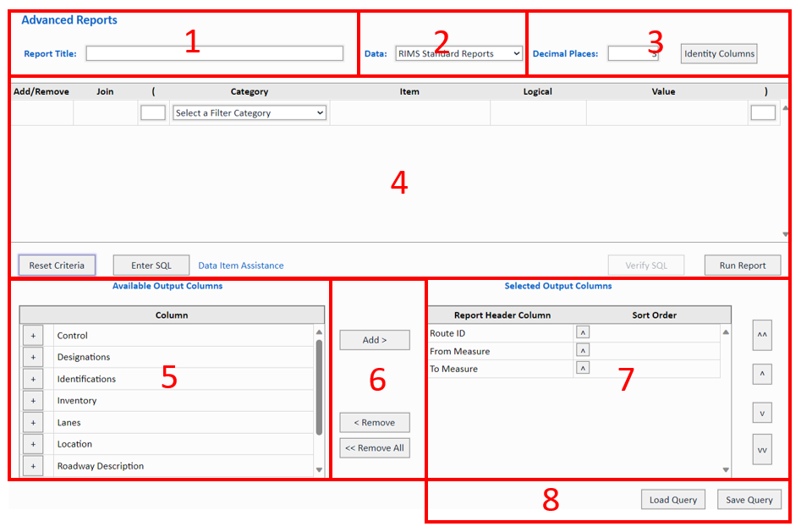Screen dimensions: 801x532
Task: Move selected column up one (^)
Action: coord(762,374)
